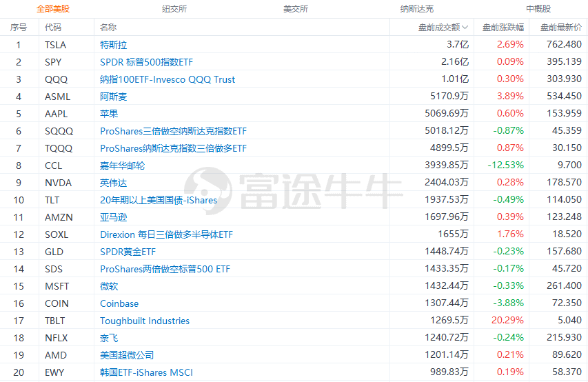Open SPDR 标普500指数ETF link

point(146,62)
